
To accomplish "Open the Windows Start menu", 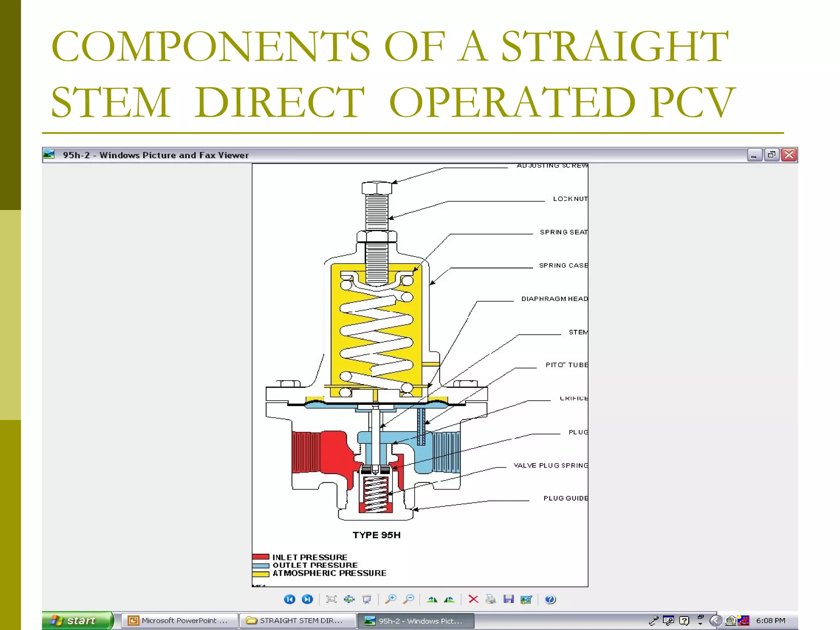I will pyautogui.click(x=77, y=621).
